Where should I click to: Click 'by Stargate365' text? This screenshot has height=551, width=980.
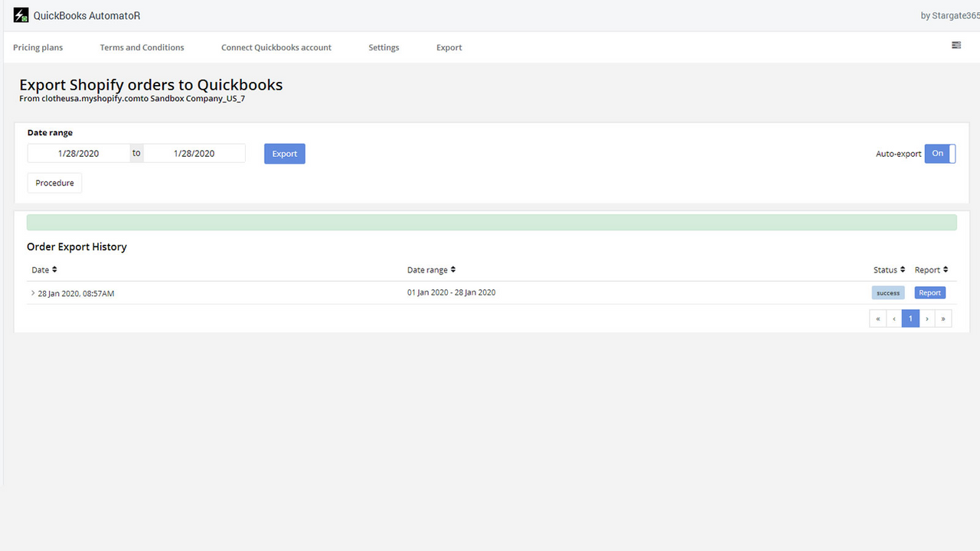[950, 15]
